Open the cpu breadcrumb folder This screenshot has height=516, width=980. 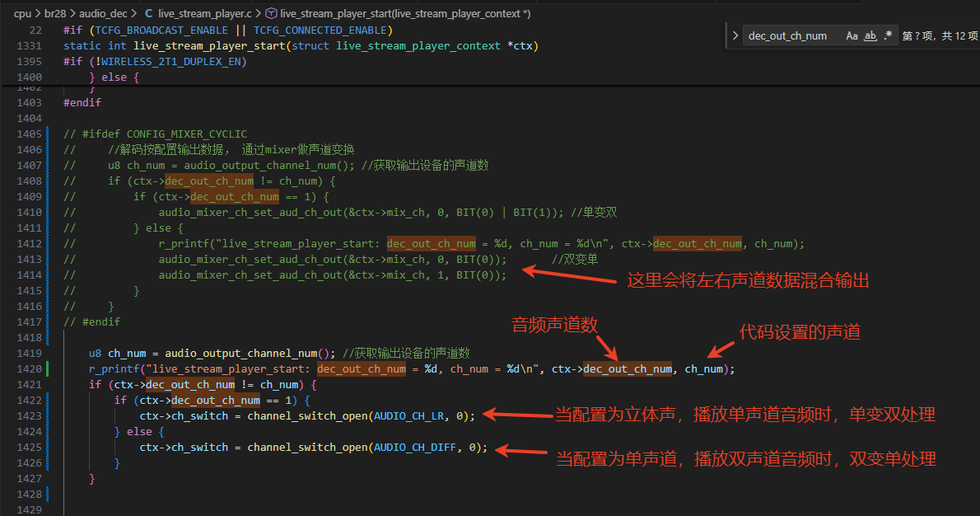coord(22,13)
